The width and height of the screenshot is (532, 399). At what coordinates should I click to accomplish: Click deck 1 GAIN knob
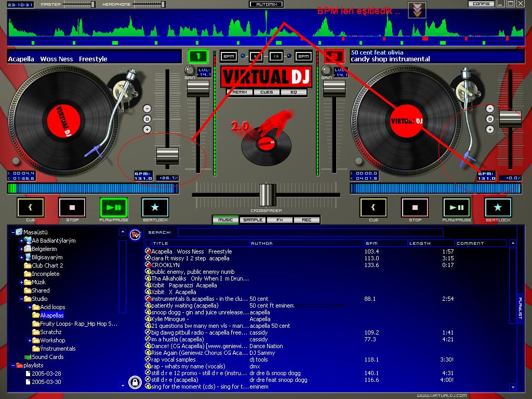[190, 71]
